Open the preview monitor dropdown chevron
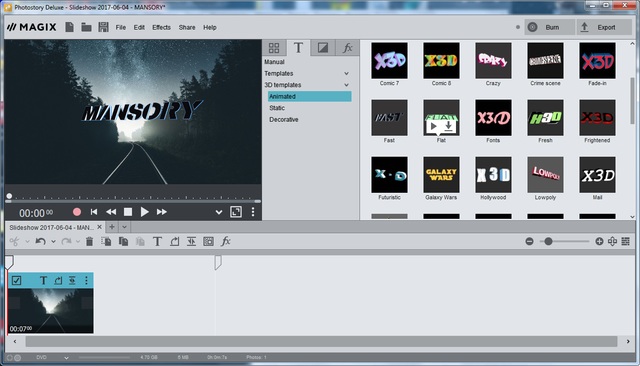Screen dimensions: 640x366 [219, 212]
